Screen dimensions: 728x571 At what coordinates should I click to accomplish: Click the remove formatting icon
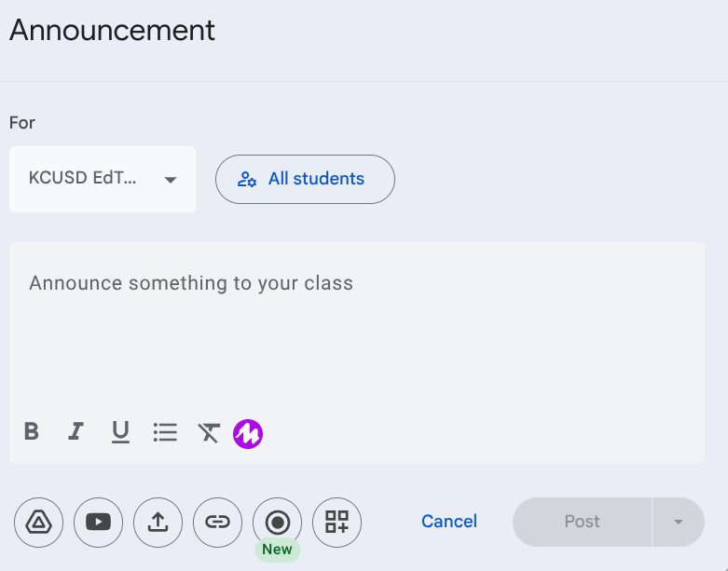209,432
